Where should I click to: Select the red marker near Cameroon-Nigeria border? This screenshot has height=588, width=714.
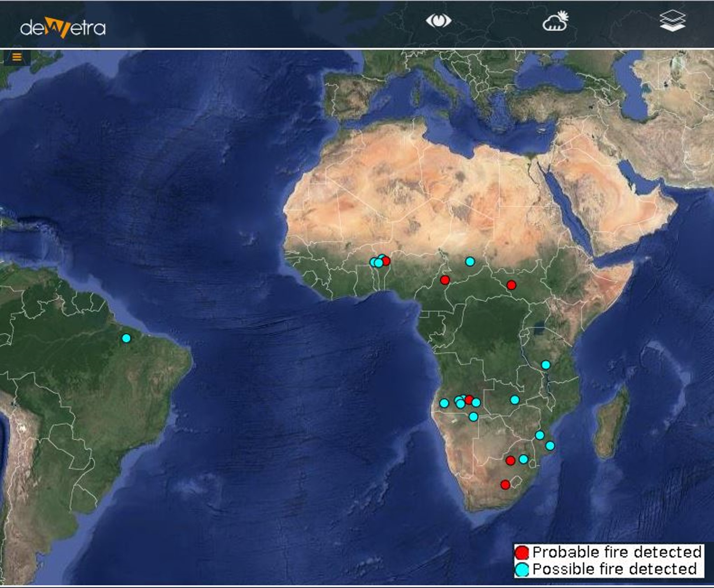(x=445, y=280)
